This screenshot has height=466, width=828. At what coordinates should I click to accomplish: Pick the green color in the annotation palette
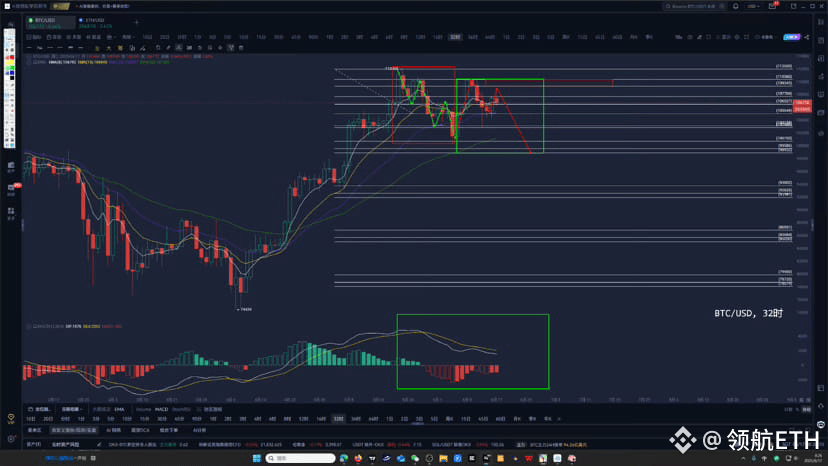coord(10,69)
